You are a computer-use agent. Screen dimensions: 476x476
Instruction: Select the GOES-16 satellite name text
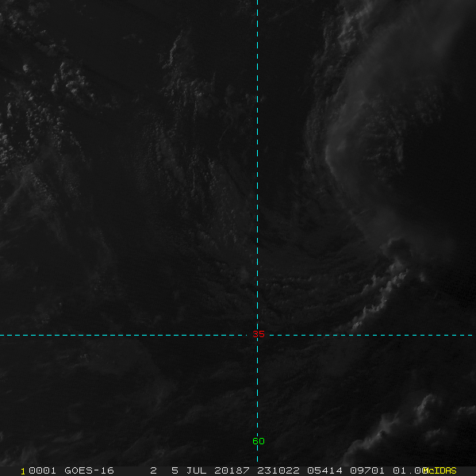coord(89,470)
